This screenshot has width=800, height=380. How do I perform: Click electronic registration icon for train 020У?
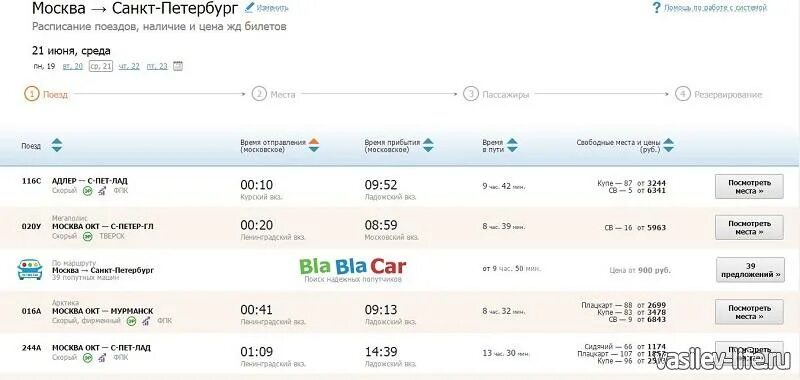click(x=88, y=236)
